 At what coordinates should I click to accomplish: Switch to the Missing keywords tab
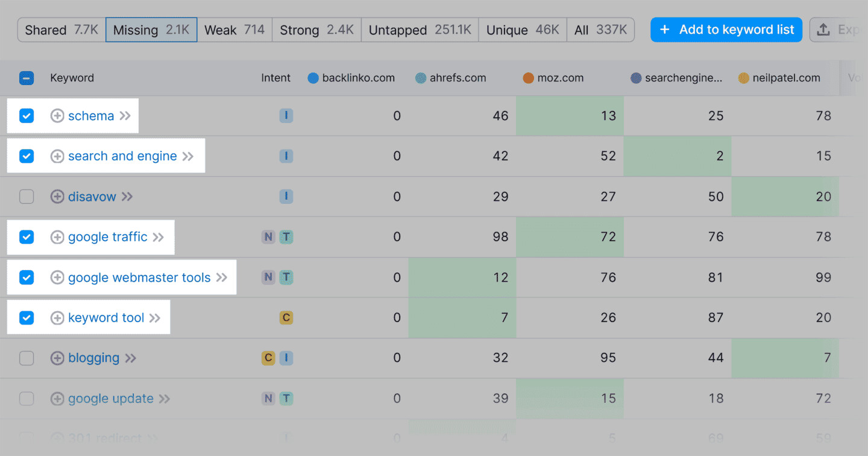(x=151, y=30)
